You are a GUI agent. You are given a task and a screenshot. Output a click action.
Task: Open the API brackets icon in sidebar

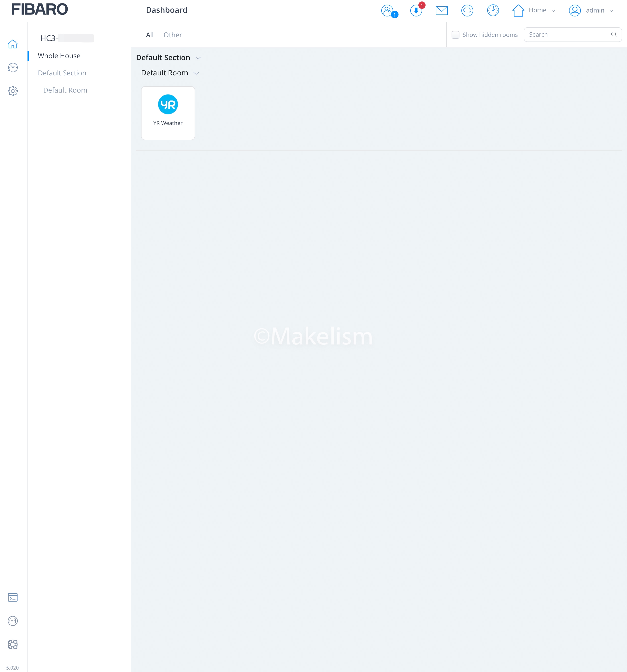(13, 621)
